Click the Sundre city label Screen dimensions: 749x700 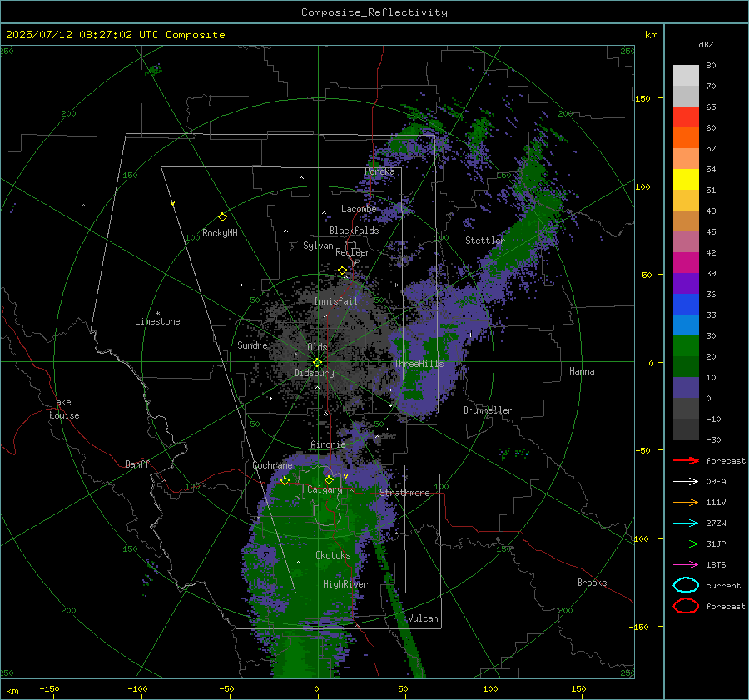252,345
